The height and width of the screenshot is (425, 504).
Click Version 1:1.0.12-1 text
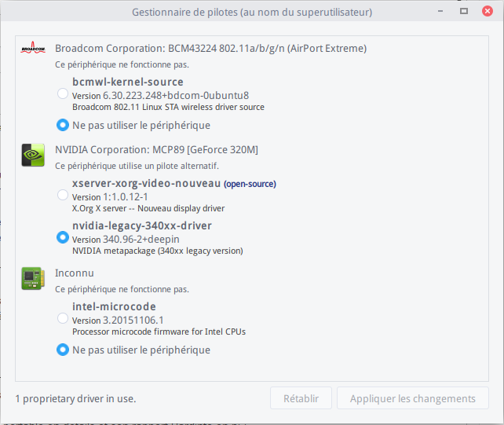click(110, 197)
